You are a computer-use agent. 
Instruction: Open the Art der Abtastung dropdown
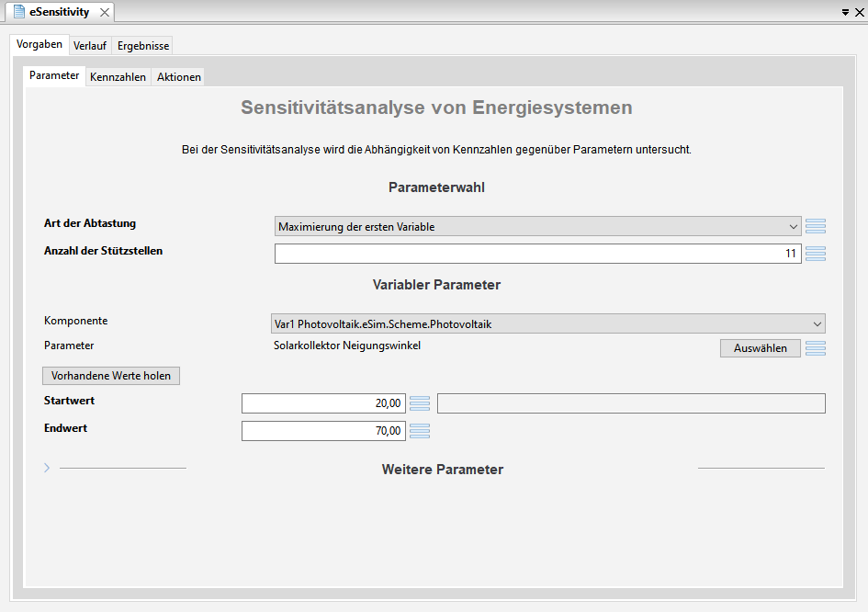[537, 226]
